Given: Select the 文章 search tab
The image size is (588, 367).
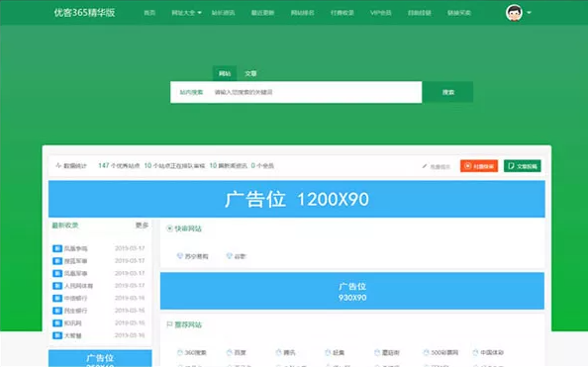Looking at the screenshot, I should tap(250, 73).
